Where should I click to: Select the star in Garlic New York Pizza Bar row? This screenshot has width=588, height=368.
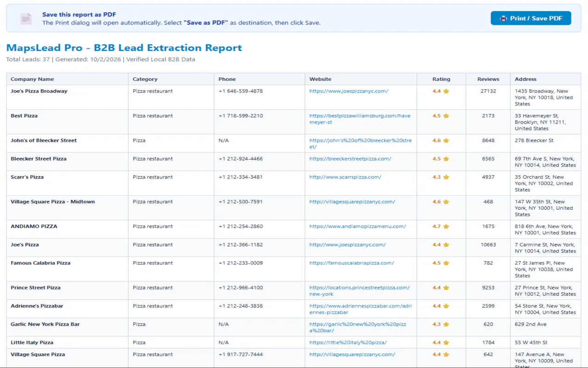pyautogui.click(x=446, y=324)
